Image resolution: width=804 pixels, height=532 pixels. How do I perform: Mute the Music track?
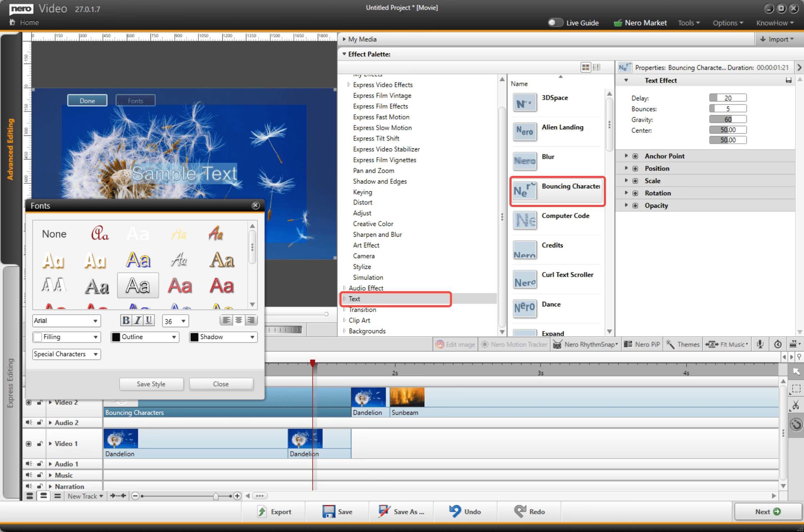[x=29, y=475]
